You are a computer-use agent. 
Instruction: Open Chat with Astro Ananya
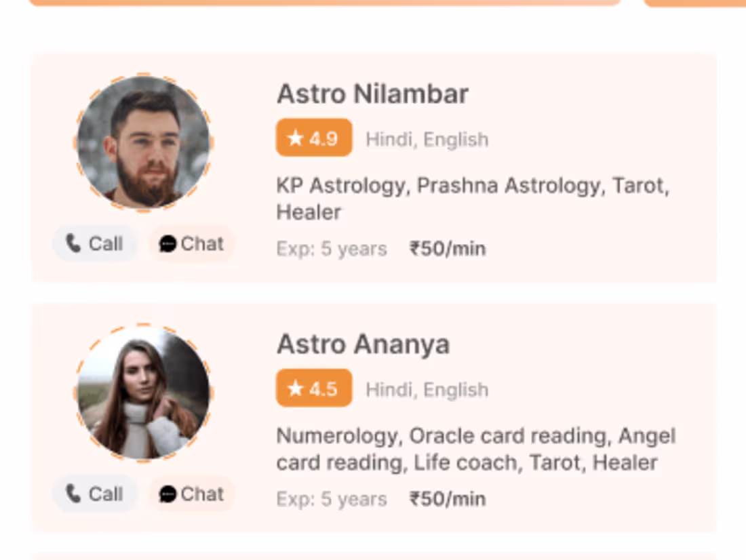pos(192,494)
